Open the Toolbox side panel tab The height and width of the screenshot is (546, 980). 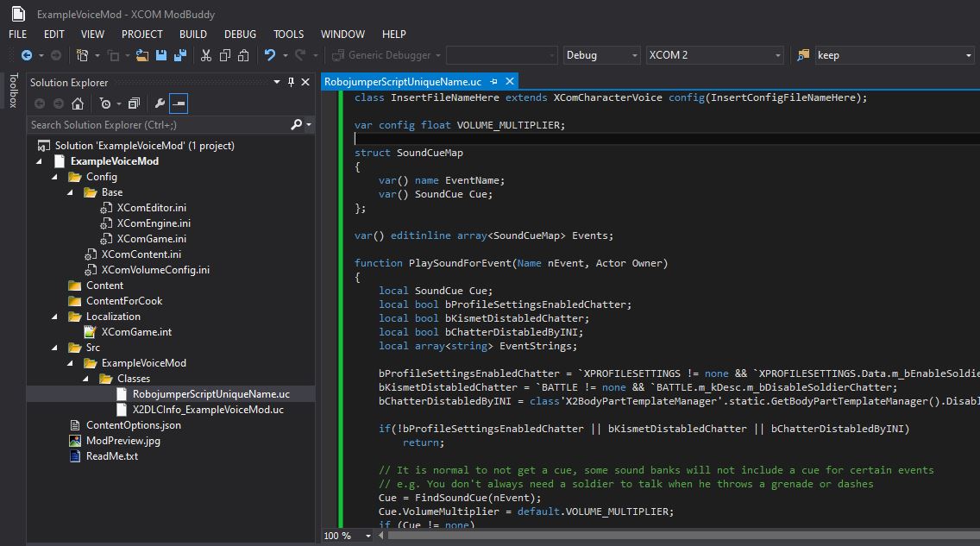(13, 91)
